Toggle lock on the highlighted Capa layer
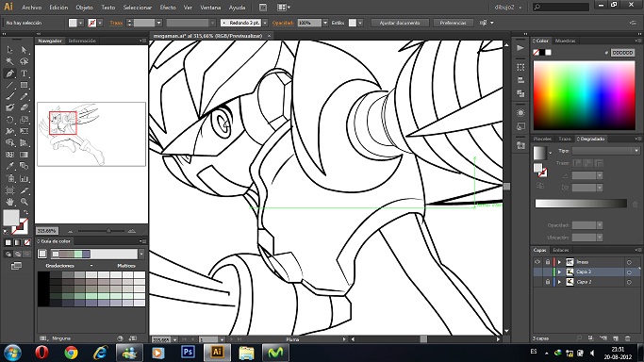The image size is (644, 362). [x=548, y=271]
